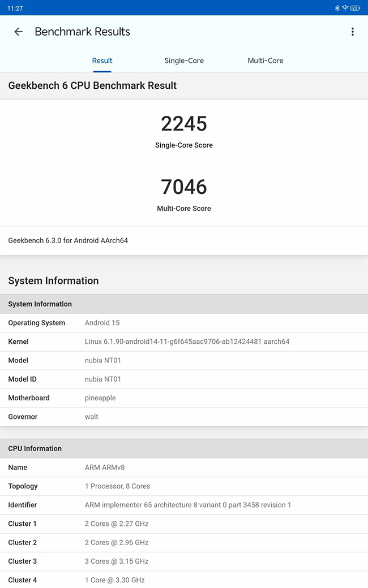The height and width of the screenshot is (588, 368).
Task: Tap the Kernel label
Action: coord(18,341)
